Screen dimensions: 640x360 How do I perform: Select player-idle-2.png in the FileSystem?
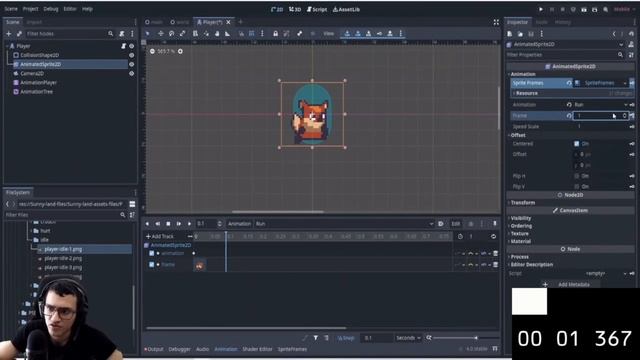coord(63,258)
